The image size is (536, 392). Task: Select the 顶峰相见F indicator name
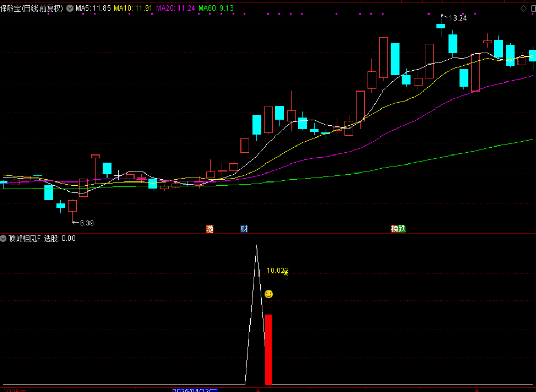coord(24,239)
